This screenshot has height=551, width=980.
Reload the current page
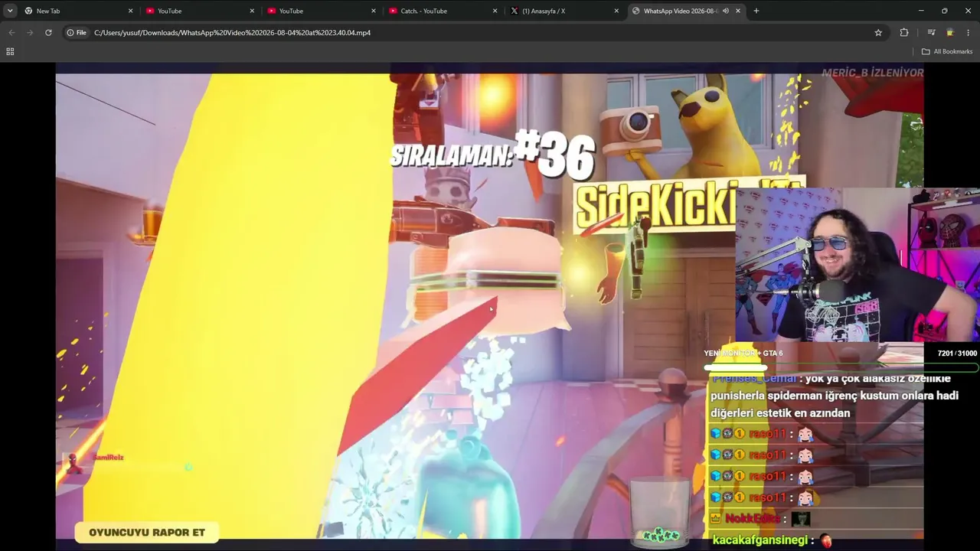[48, 33]
